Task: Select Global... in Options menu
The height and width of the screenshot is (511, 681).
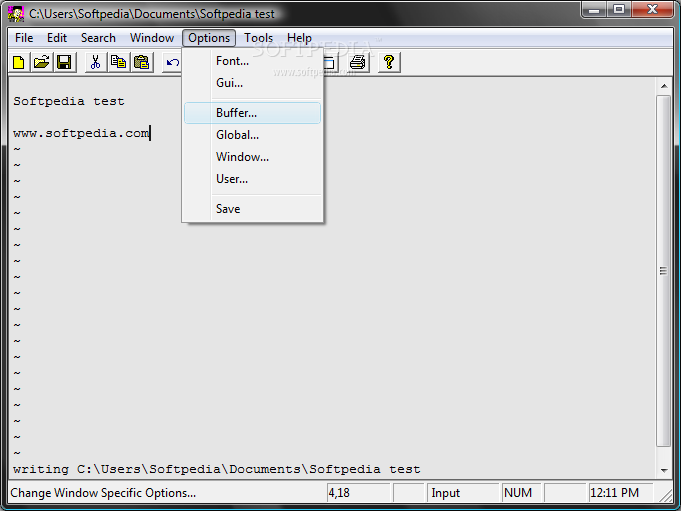Action: click(x=252, y=135)
